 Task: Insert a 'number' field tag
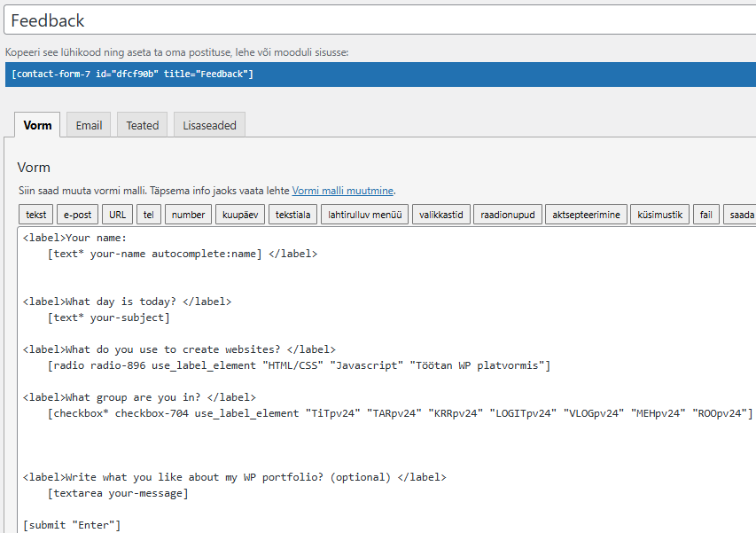coord(188,215)
